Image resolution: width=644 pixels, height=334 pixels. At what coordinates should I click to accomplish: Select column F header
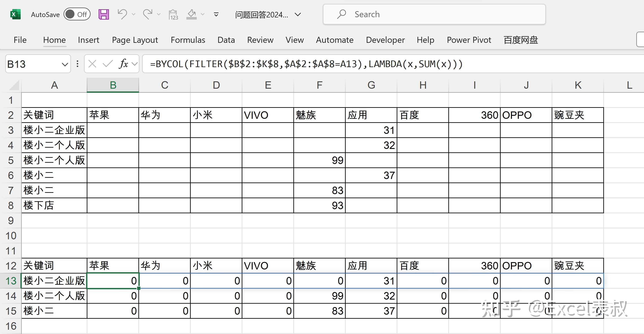coord(319,85)
